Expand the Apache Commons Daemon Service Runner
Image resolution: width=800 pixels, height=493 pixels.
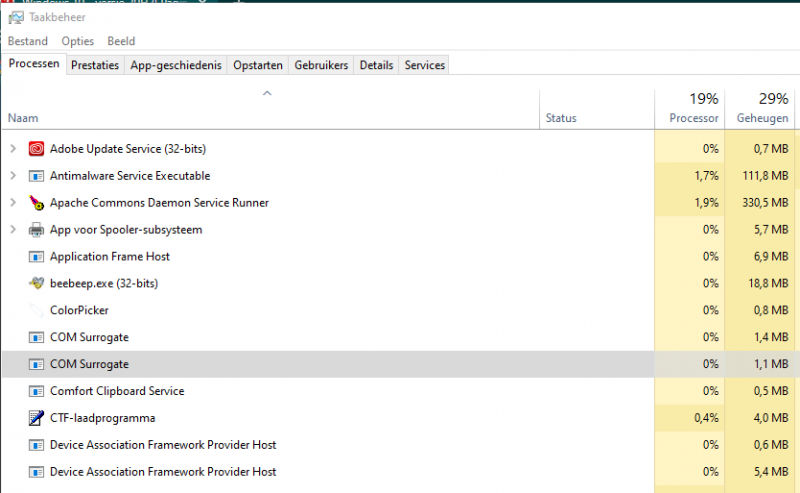click(13, 203)
